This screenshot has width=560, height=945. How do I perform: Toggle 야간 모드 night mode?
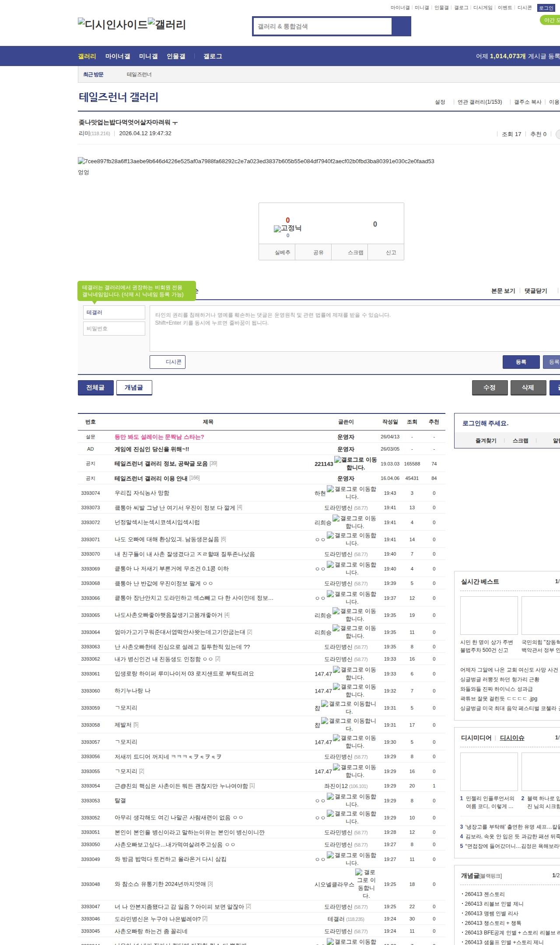tap(550, 20)
